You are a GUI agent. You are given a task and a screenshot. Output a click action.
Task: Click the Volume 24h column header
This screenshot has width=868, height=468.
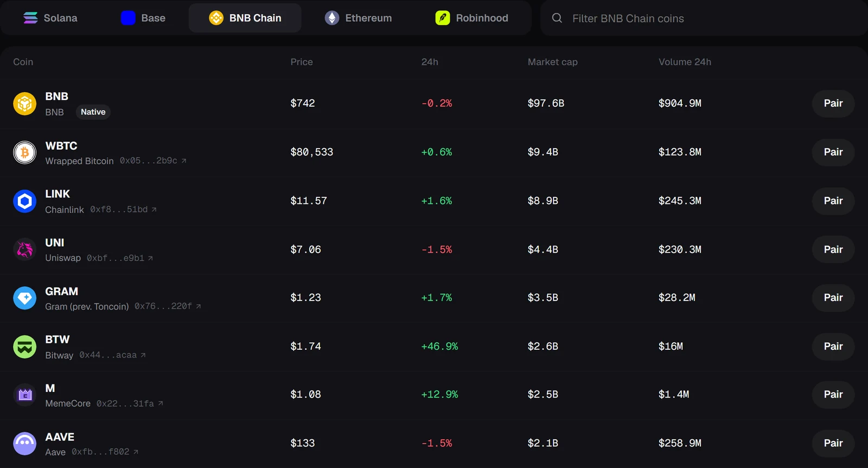[x=685, y=62]
